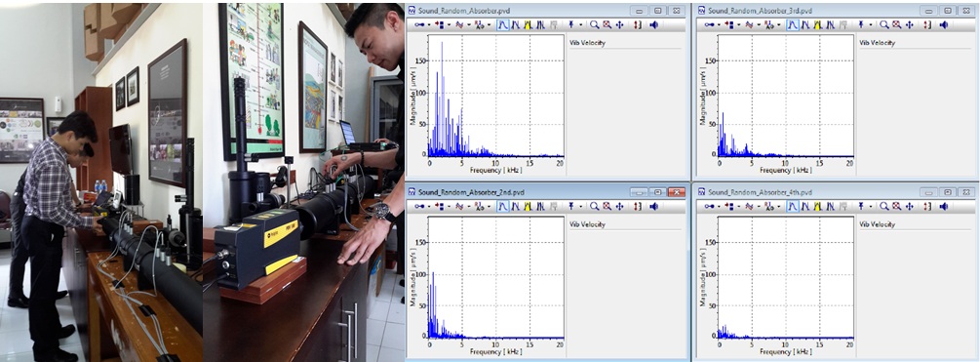Click the tallest peak in Absorber.pvd spectrum
Screen dimensions: 980x362
442,44
